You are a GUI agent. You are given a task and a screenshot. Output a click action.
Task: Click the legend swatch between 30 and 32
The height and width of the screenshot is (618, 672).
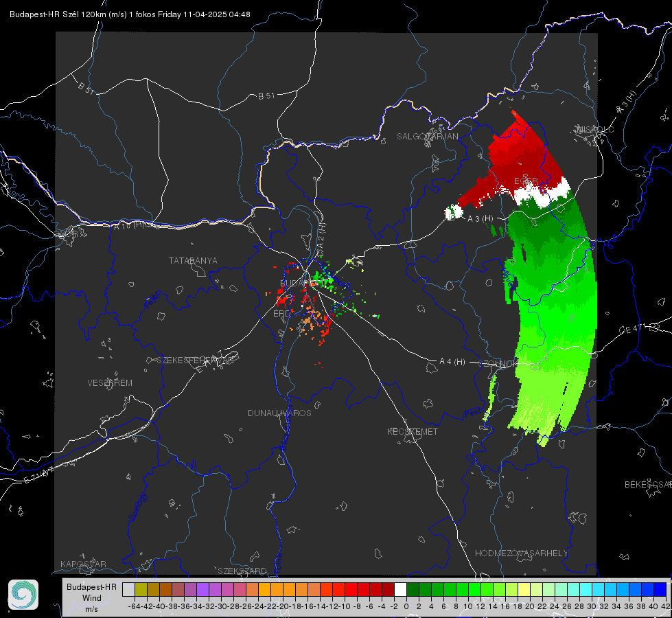(598, 589)
